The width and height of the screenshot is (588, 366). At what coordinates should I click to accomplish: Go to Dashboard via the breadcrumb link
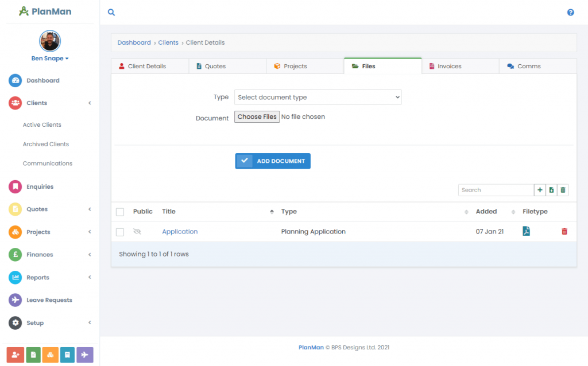coord(134,42)
